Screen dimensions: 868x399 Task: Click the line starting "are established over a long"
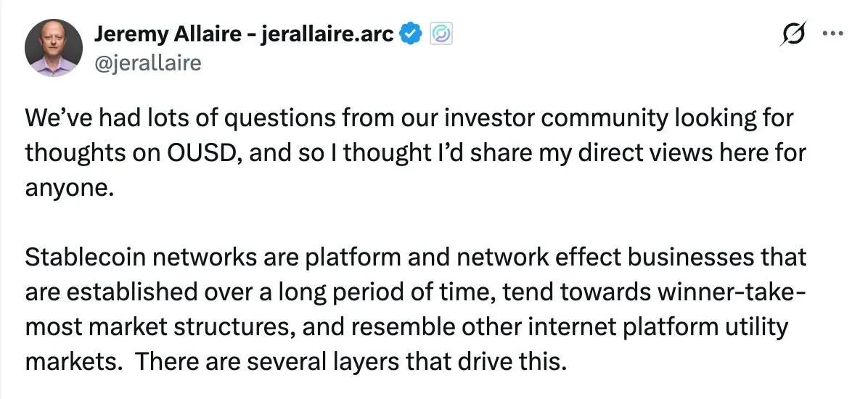pyautogui.click(x=414, y=292)
